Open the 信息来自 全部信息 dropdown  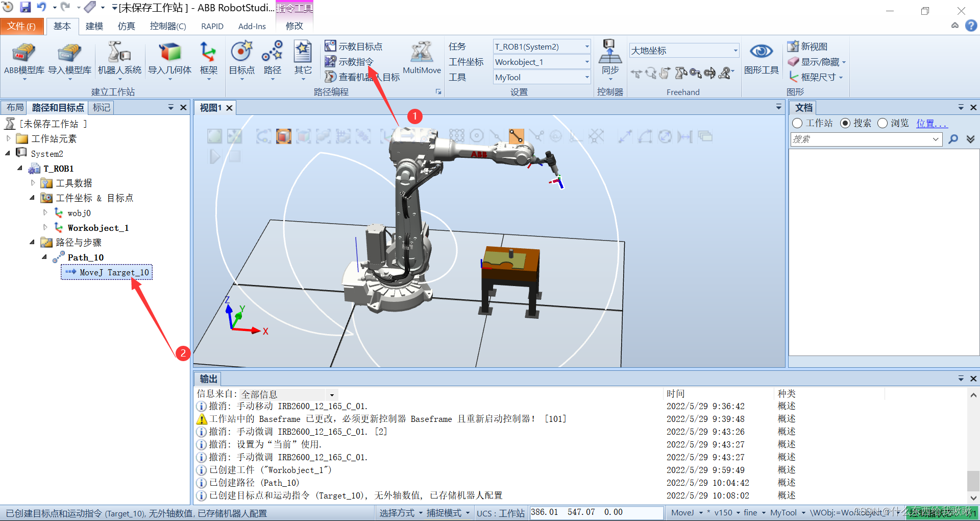(288, 394)
